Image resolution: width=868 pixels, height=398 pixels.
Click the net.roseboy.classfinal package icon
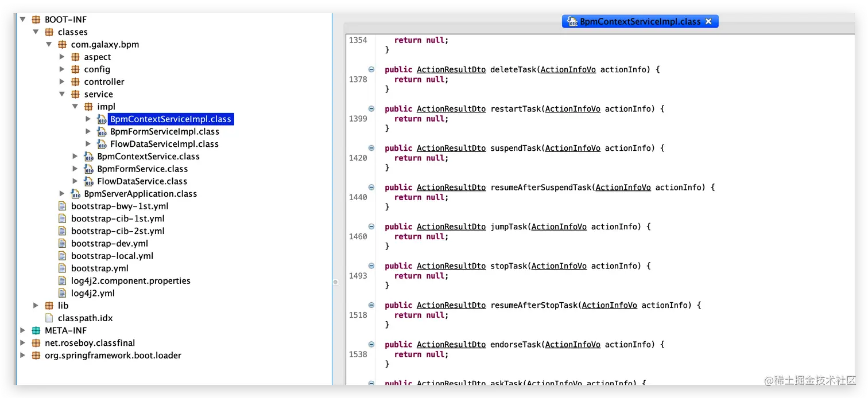[36, 343]
